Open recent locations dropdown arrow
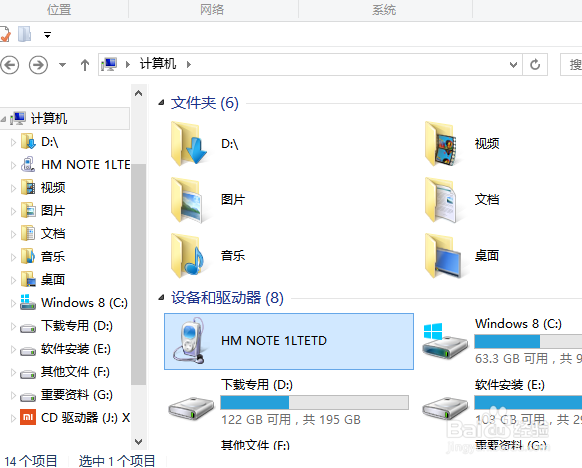Screen dimensions: 582x468 [62, 65]
